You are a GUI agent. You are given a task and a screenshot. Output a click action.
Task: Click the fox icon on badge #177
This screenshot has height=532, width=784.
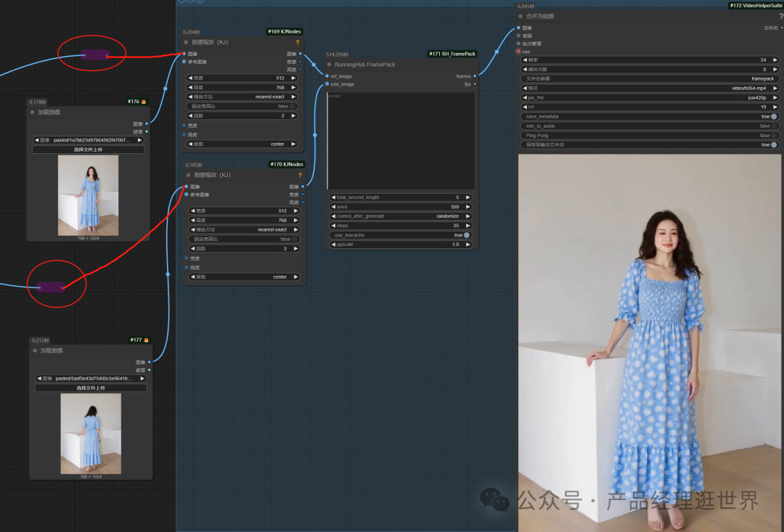146,340
